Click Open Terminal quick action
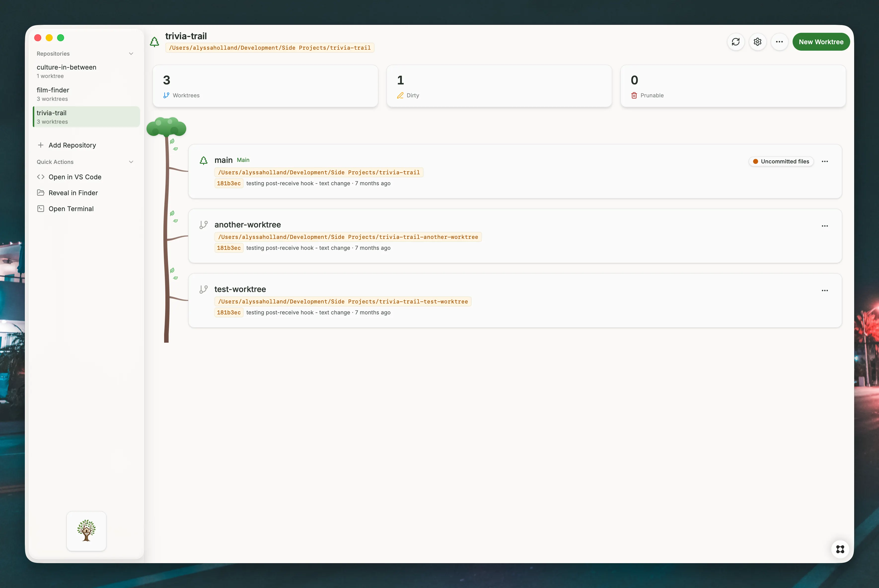This screenshot has width=879, height=588. click(x=86, y=209)
